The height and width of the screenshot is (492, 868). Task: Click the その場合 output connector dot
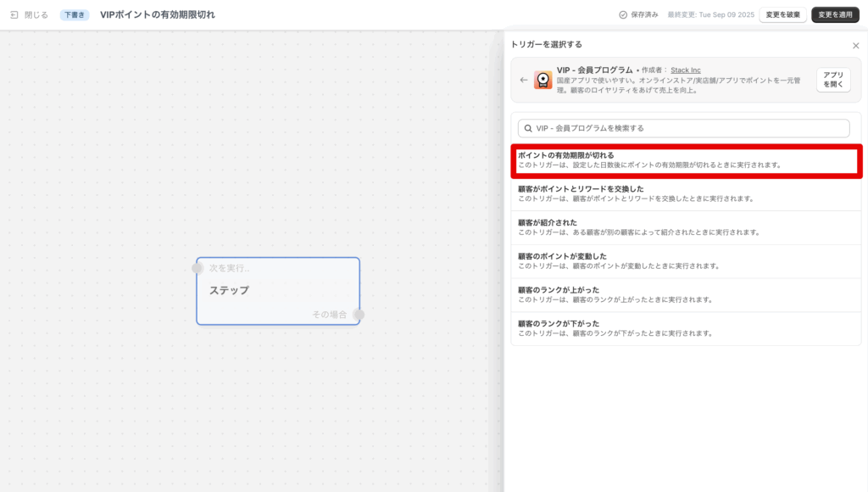click(x=359, y=315)
